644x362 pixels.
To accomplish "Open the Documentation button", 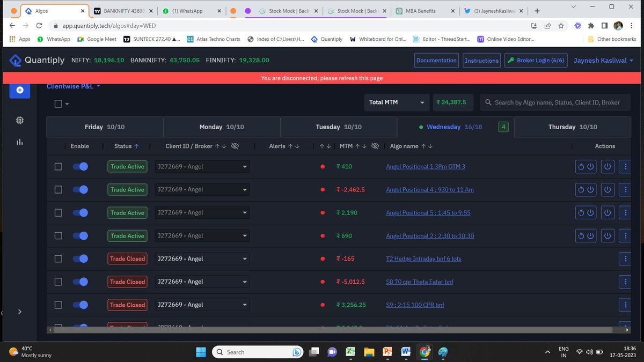I will tap(436, 61).
